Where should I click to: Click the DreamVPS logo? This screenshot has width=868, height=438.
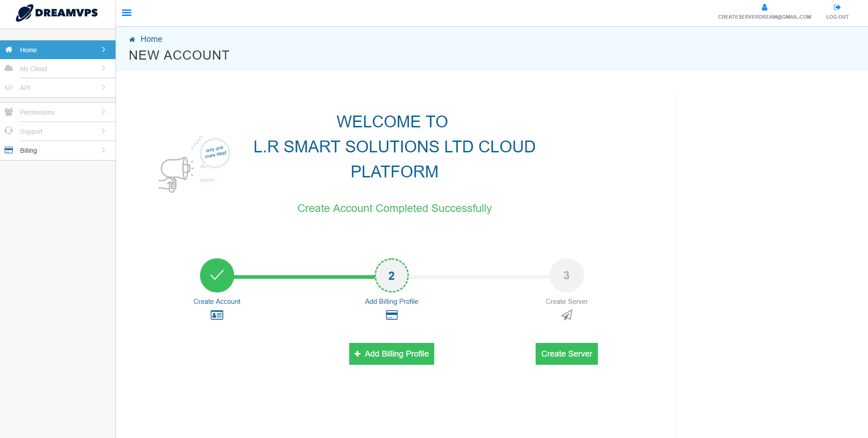pos(57,13)
